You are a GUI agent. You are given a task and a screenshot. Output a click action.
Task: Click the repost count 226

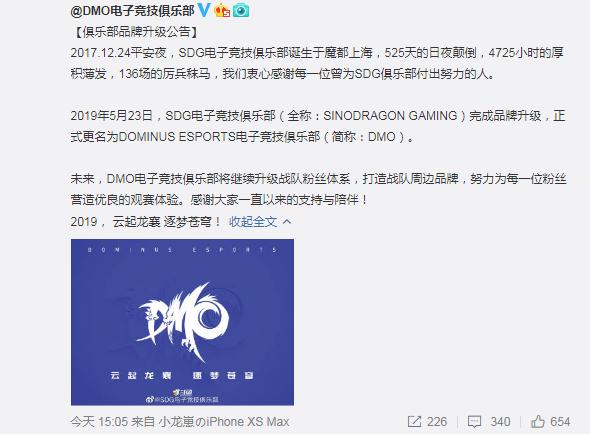point(437,422)
